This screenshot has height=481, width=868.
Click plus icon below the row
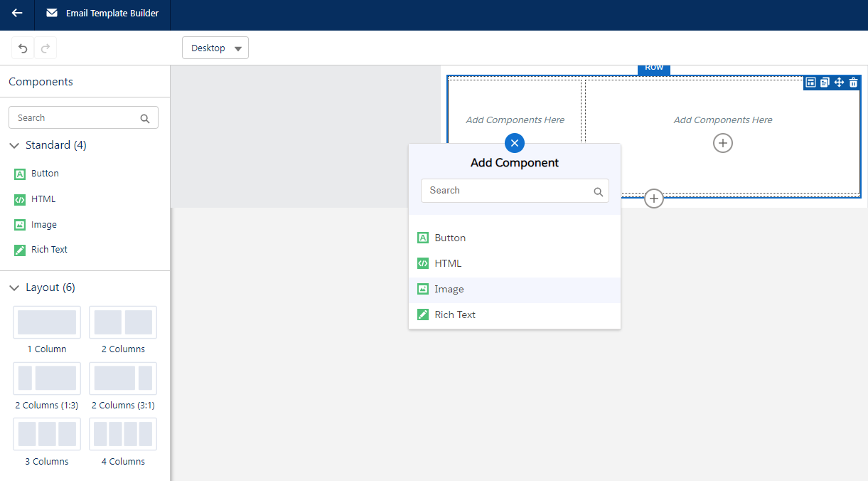[653, 199]
